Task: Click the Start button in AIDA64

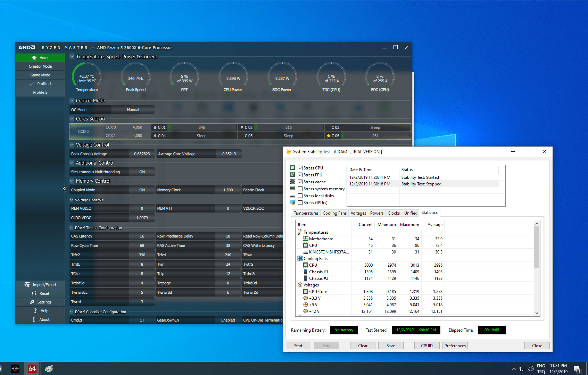Action: pyautogui.click(x=298, y=346)
